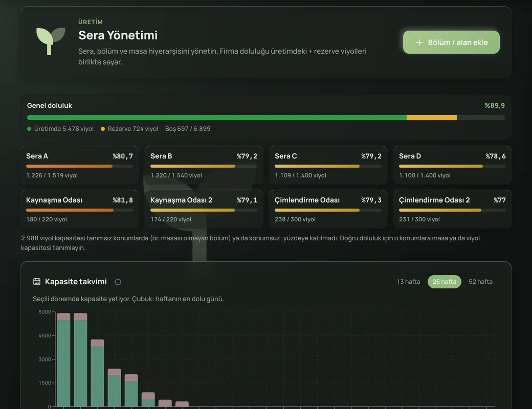
Task: Click the 238 / 300 viyol text
Action: [295, 219]
